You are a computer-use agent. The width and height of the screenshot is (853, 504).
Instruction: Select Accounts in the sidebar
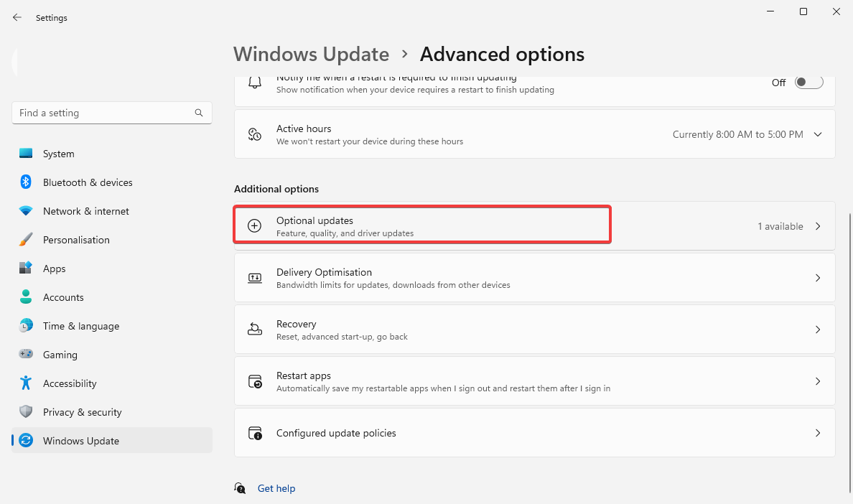(111, 297)
